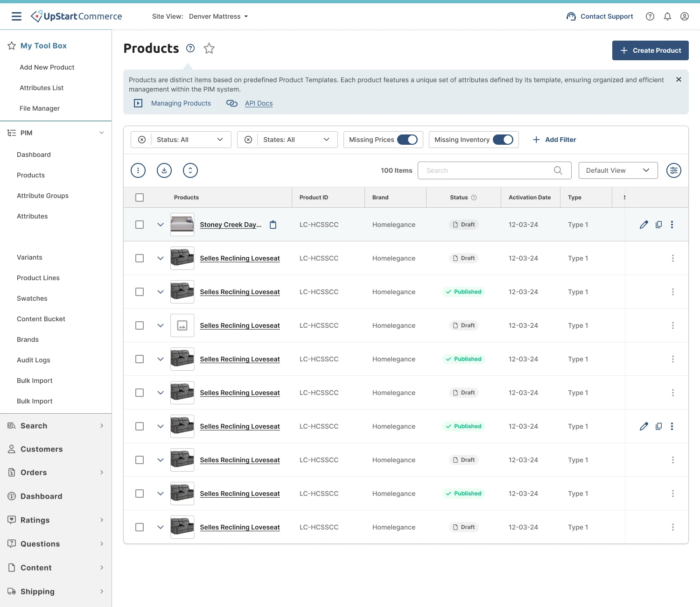Click the clipboard icon beside Stoney Creek Day
This screenshot has width=700, height=607.
[x=273, y=225]
